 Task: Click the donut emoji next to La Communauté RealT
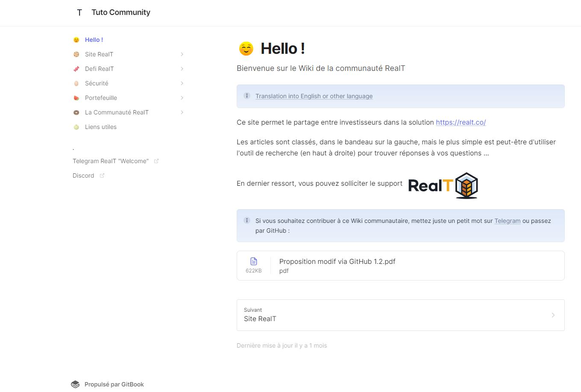click(x=76, y=112)
